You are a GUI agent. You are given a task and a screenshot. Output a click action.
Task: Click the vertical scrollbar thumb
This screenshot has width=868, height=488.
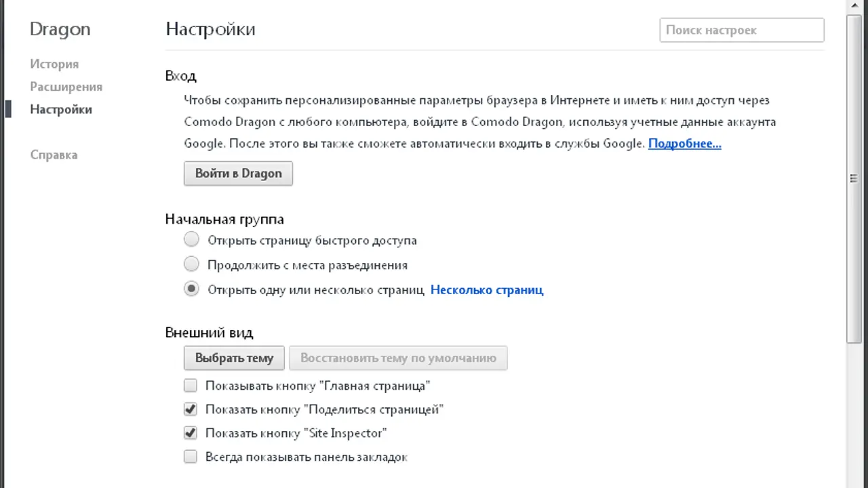tap(854, 179)
